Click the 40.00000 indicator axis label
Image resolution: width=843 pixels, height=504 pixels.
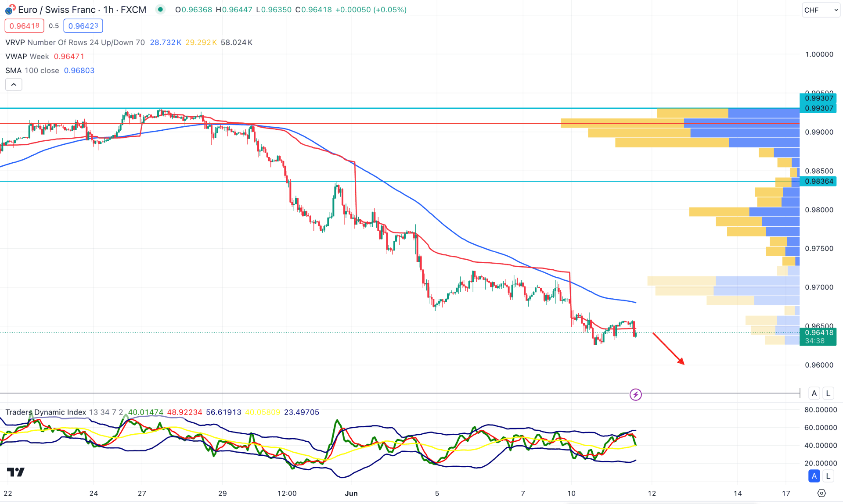pos(821,445)
